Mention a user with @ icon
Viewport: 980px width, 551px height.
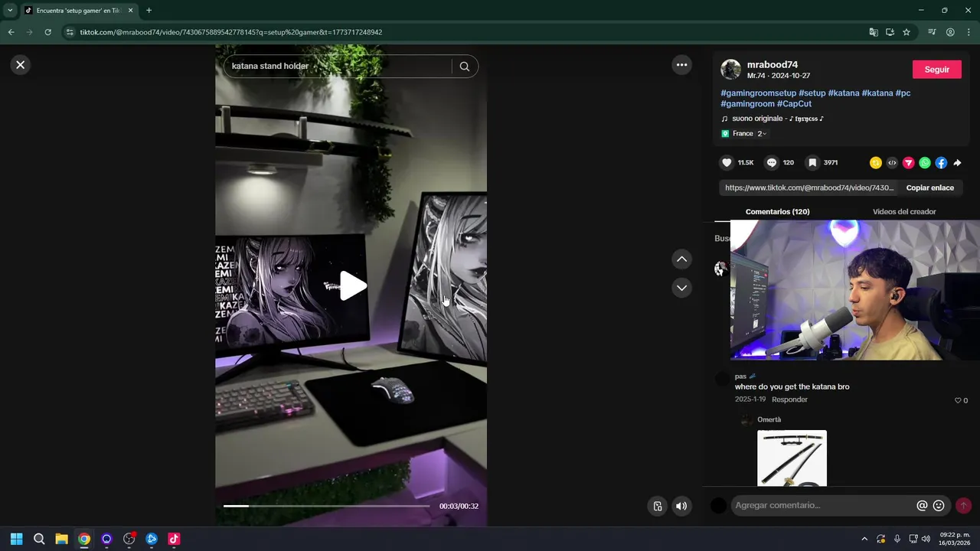[922, 506]
